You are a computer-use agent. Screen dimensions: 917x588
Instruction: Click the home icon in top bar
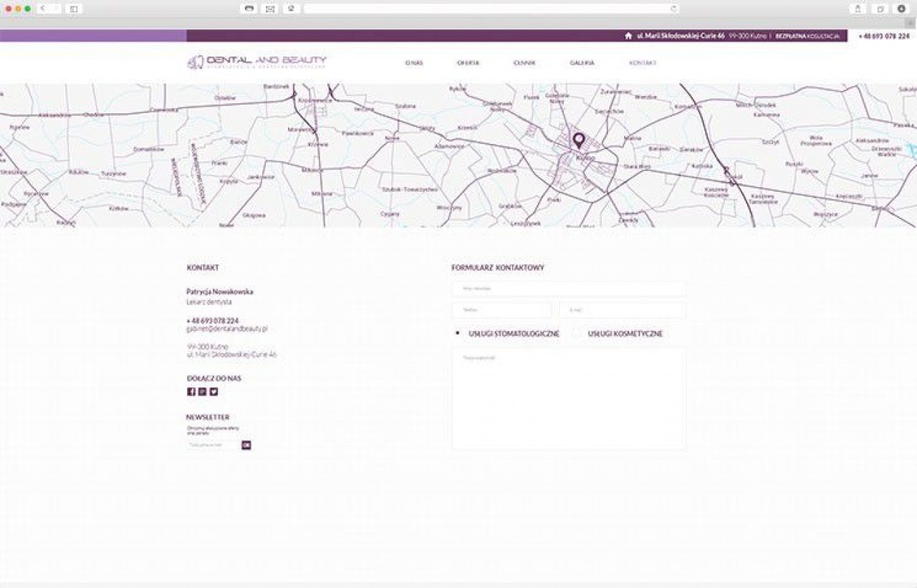(x=628, y=36)
